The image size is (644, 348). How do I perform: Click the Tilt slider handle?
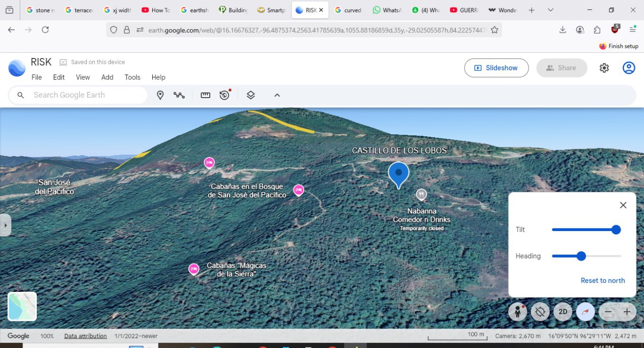(616, 230)
